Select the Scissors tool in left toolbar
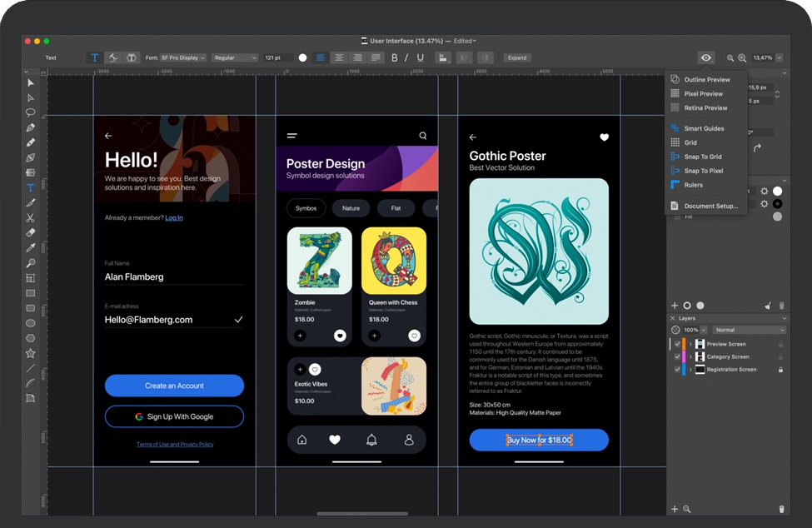 click(31, 218)
